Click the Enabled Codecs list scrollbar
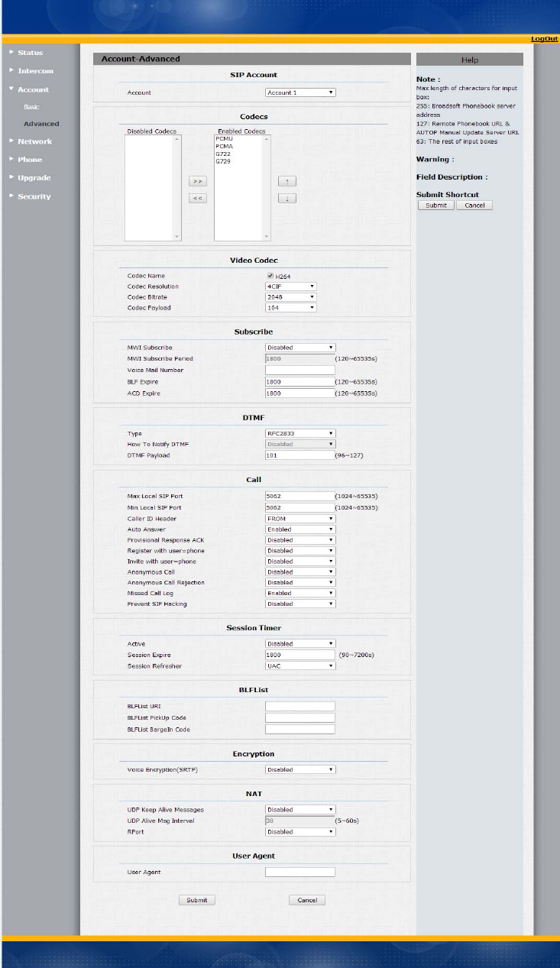 (267, 188)
